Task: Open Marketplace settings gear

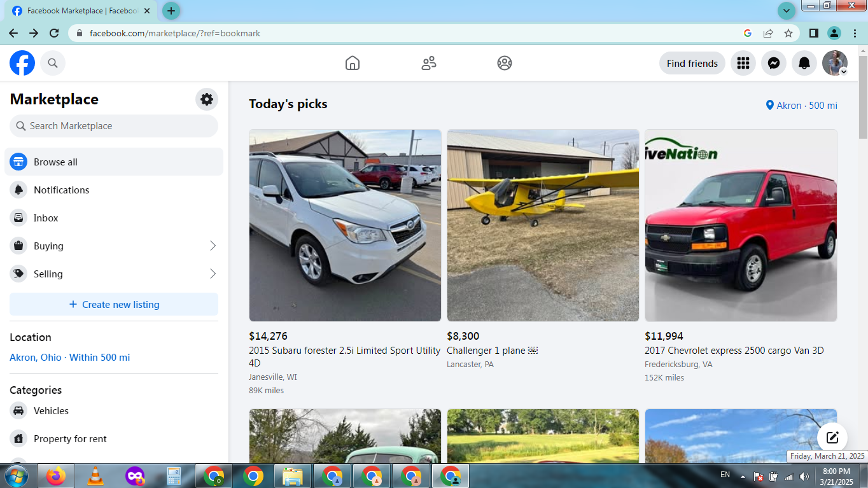Action: point(207,99)
